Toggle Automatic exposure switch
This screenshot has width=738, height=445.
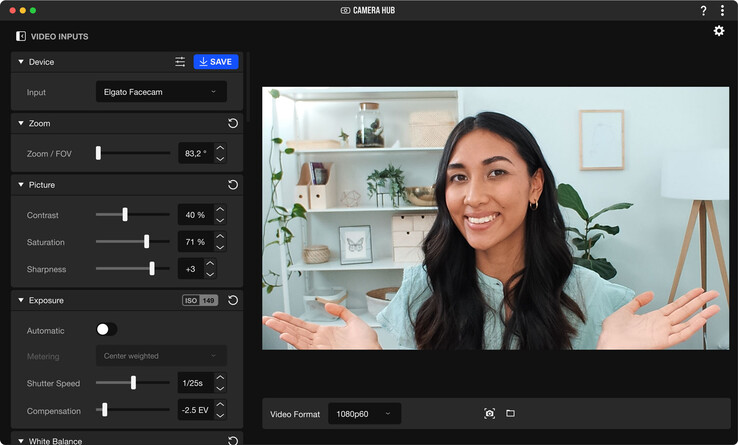coord(106,330)
